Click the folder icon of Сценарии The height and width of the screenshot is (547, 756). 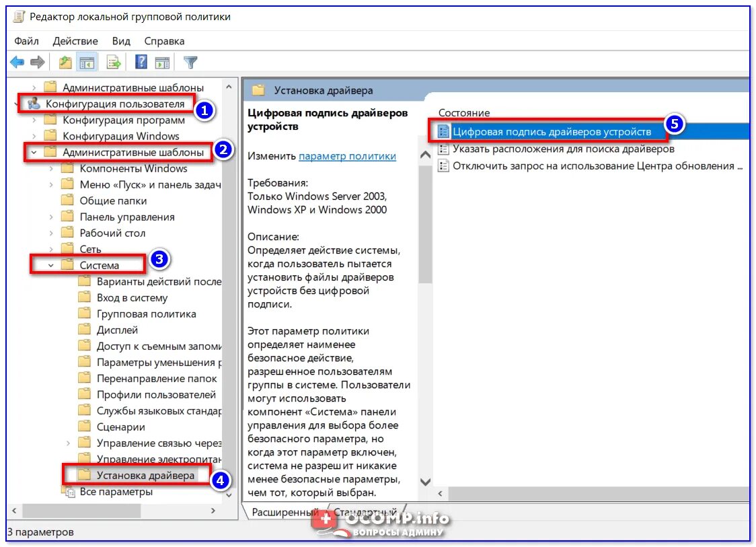pos(84,427)
